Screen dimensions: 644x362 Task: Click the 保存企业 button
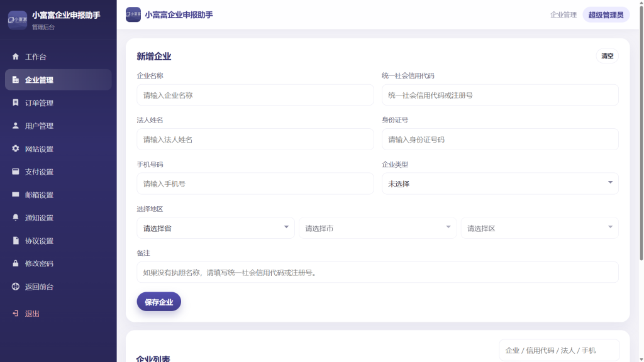click(159, 302)
